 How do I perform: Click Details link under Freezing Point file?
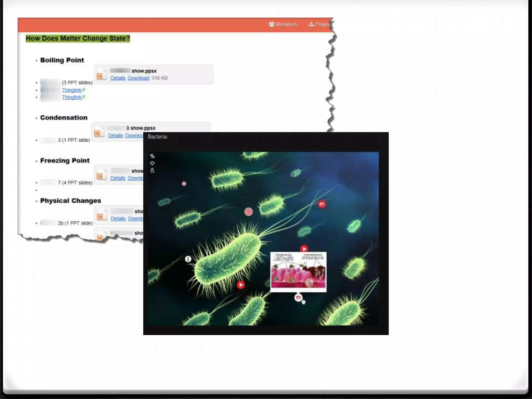pos(118,178)
